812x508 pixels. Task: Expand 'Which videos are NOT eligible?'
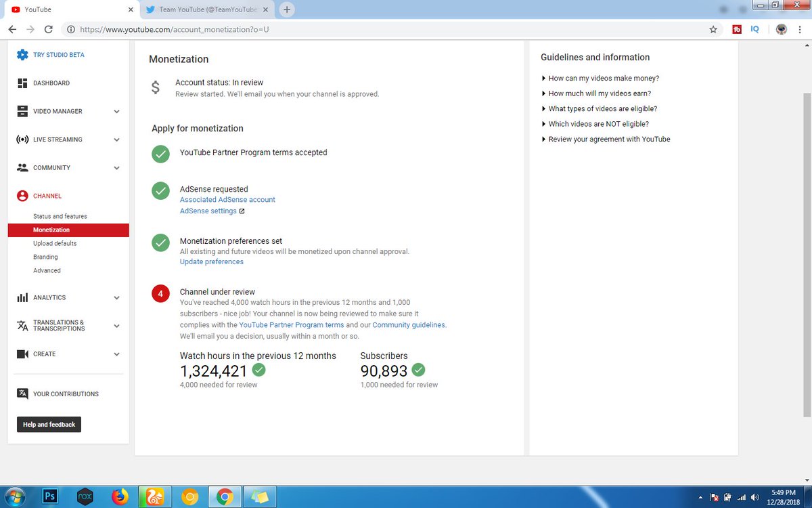point(595,124)
